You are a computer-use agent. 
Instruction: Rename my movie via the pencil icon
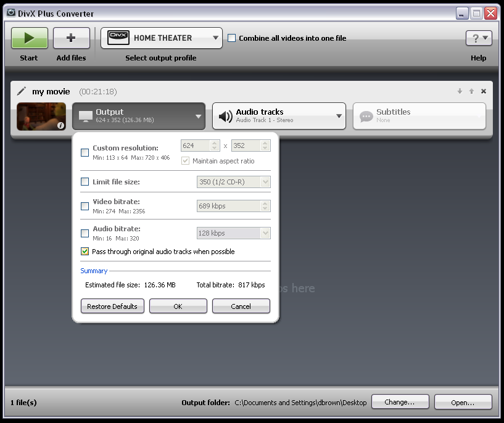pos(21,91)
